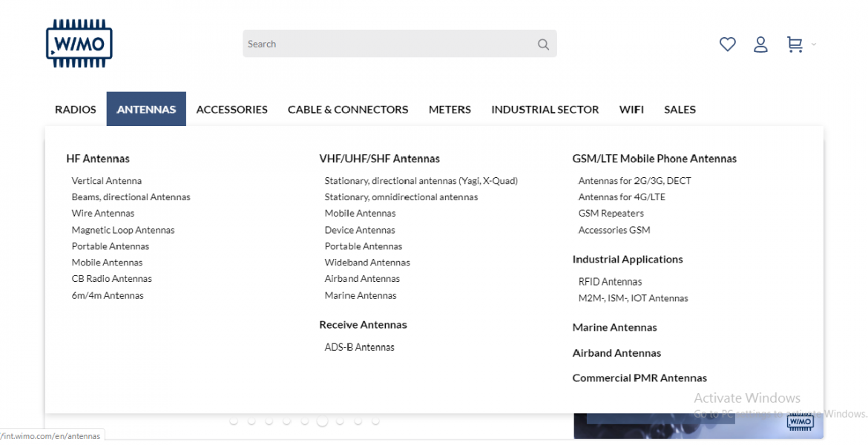The image size is (868, 445).
Task: Click the Commercial PMR Antennas heading
Action: pyautogui.click(x=640, y=378)
